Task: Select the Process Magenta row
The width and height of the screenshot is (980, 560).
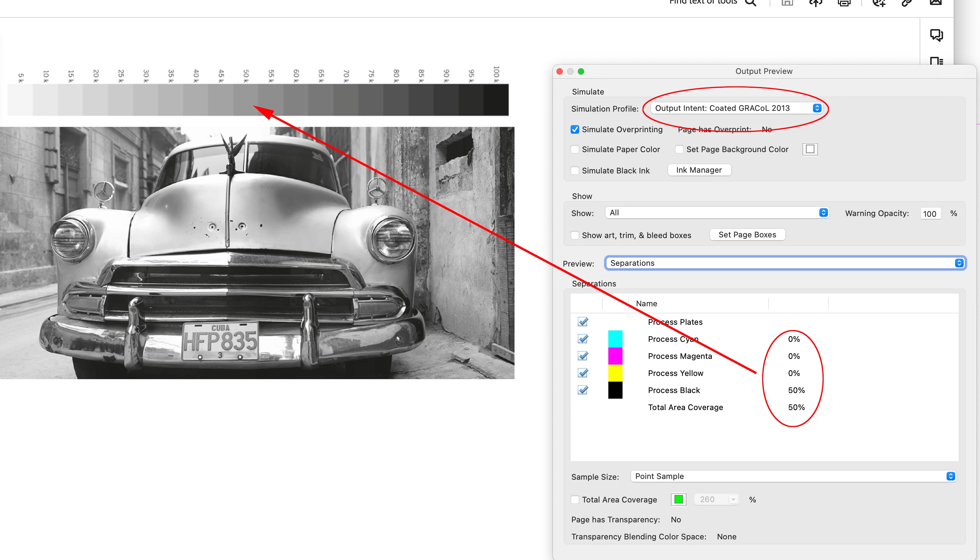Action: click(x=680, y=356)
